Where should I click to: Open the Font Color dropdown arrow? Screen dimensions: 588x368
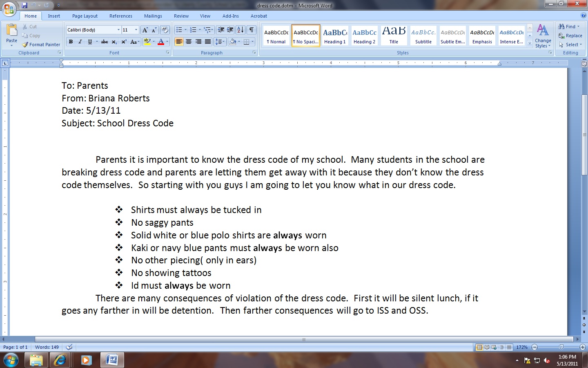167,41
